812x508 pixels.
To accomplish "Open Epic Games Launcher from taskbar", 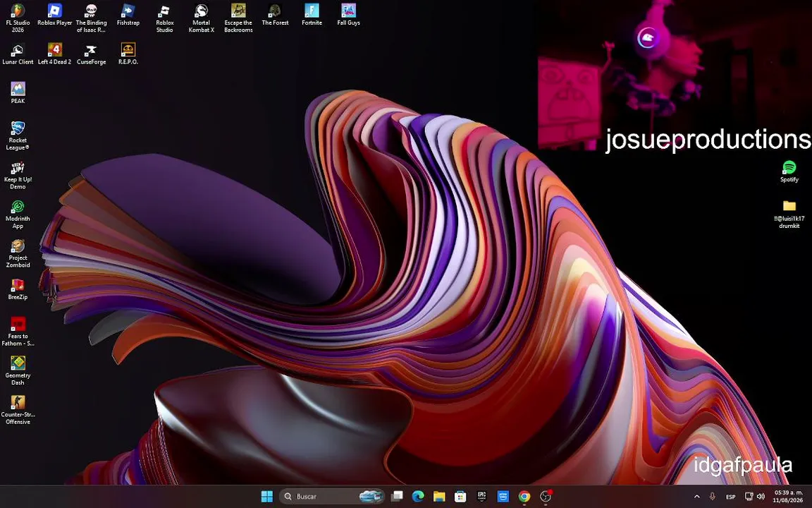I will click(x=481, y=497).
